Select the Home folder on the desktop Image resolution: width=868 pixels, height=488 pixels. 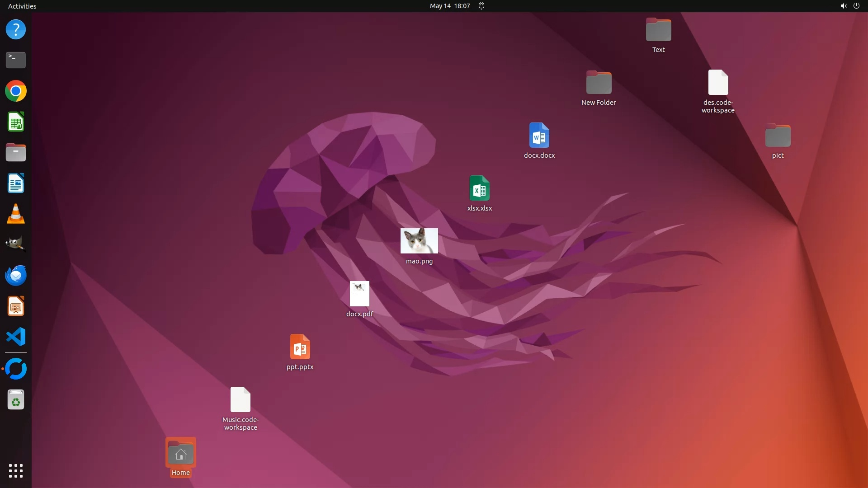180,453
